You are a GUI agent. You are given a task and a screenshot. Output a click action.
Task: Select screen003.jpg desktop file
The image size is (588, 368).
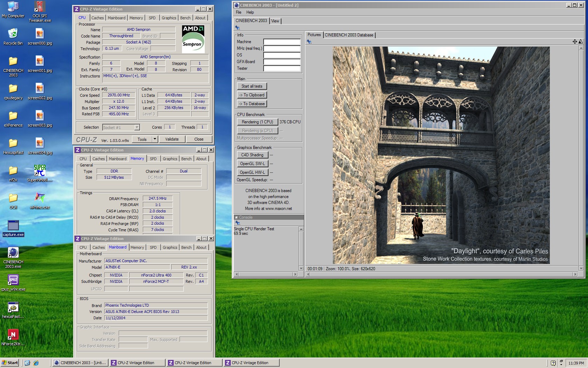click(40, 119)
